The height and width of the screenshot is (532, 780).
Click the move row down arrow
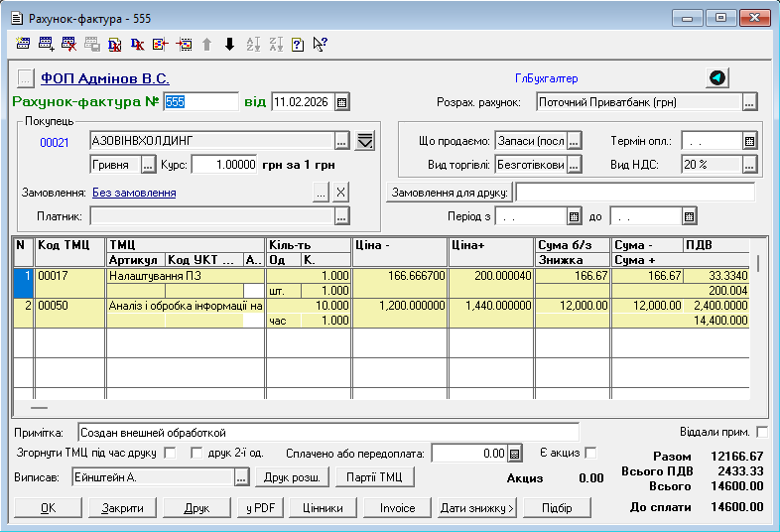tap(229, 44)
